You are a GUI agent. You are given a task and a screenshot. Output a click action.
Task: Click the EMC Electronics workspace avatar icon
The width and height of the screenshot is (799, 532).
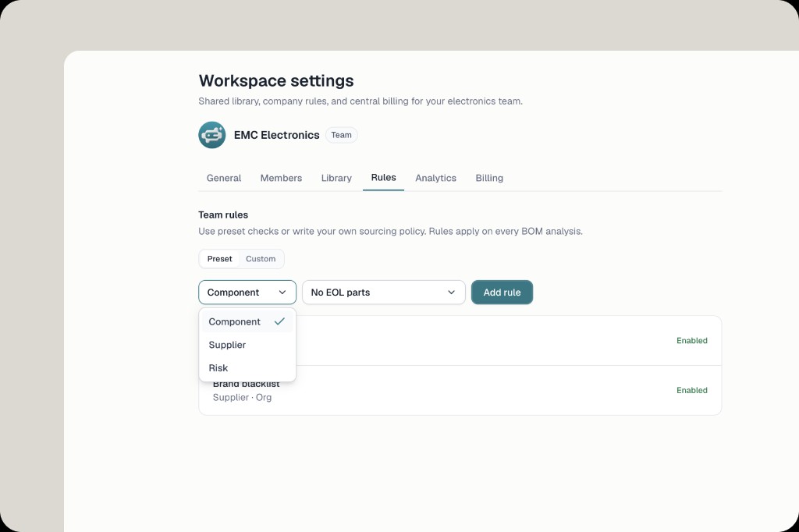(212, 135)
